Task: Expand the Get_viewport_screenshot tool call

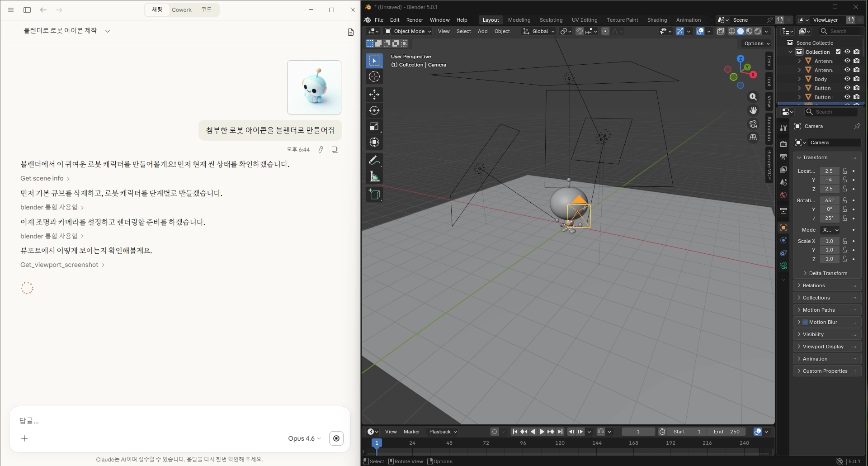Action: coord(62,265)
